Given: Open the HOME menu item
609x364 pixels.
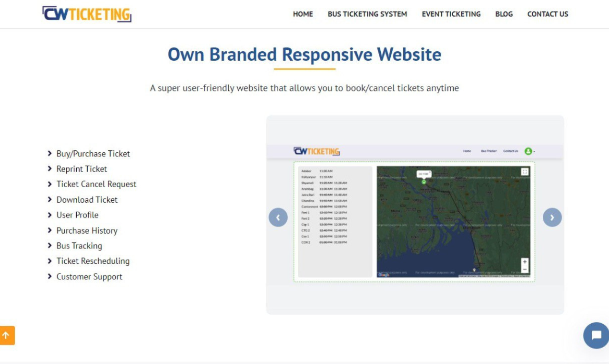Looking at the screenshot, I should click(x=303, y=14).
